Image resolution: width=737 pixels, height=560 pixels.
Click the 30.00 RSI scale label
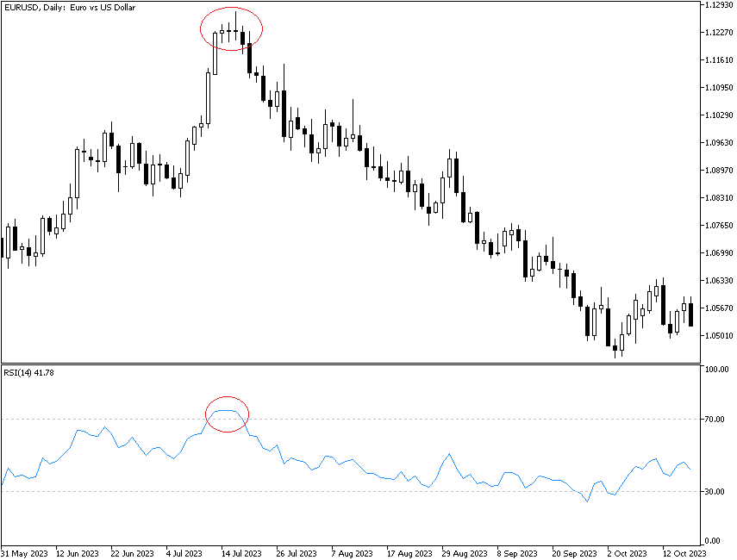717,492
